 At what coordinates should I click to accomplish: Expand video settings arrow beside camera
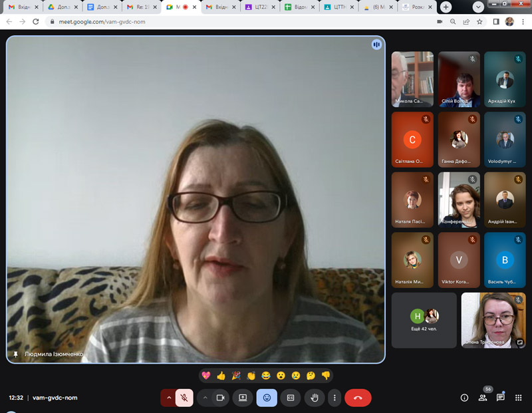pyautogui.click(x=204, y=398)
